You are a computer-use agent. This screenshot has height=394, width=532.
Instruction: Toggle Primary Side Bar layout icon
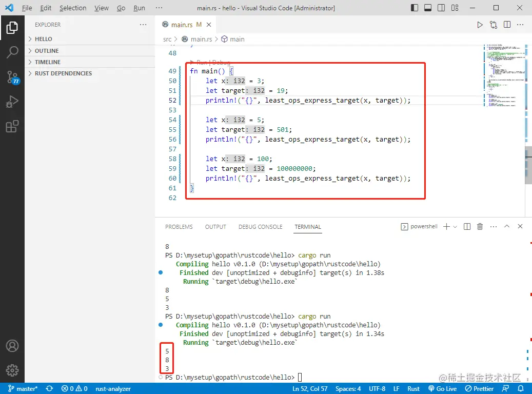(x=415, y=8)
